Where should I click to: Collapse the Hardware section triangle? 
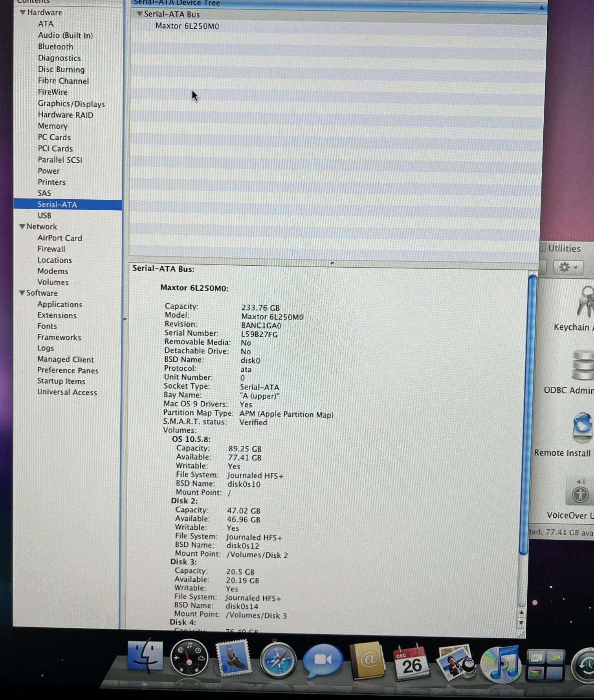point(22,13)
